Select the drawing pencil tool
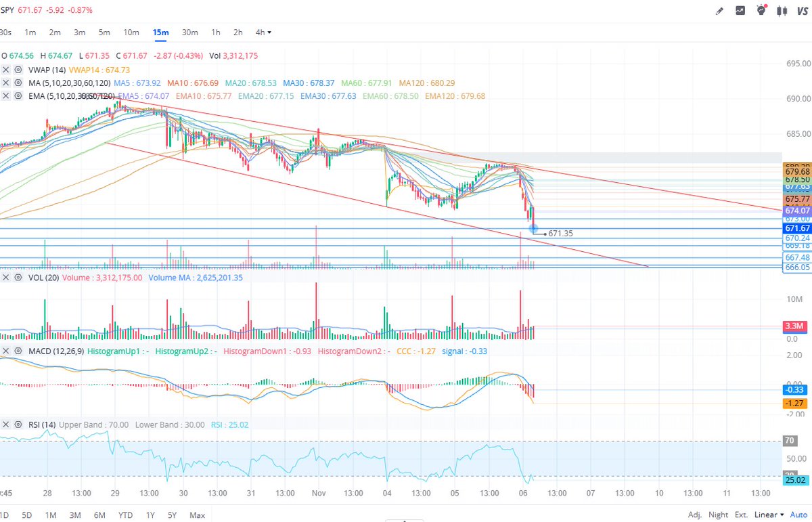 (719, 11)
